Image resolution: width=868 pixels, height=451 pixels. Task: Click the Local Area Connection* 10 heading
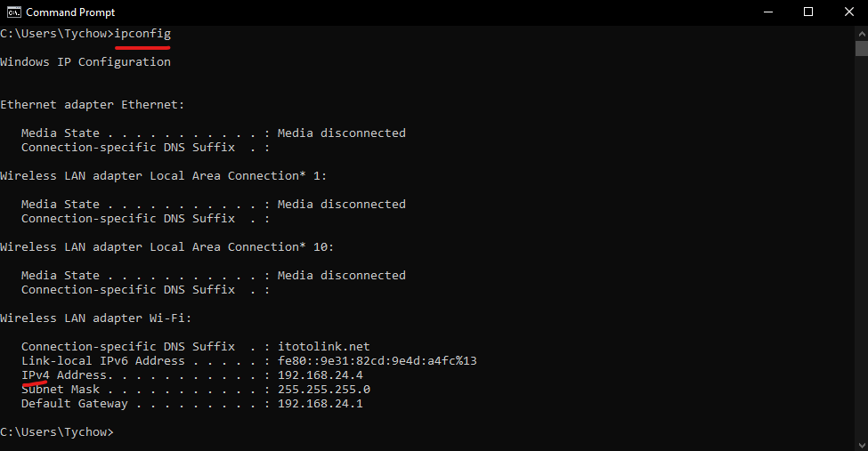(167, 247)
